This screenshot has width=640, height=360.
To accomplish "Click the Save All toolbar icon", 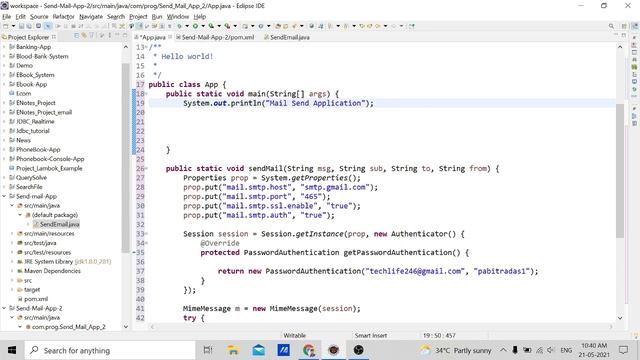I will pos(29,26).
